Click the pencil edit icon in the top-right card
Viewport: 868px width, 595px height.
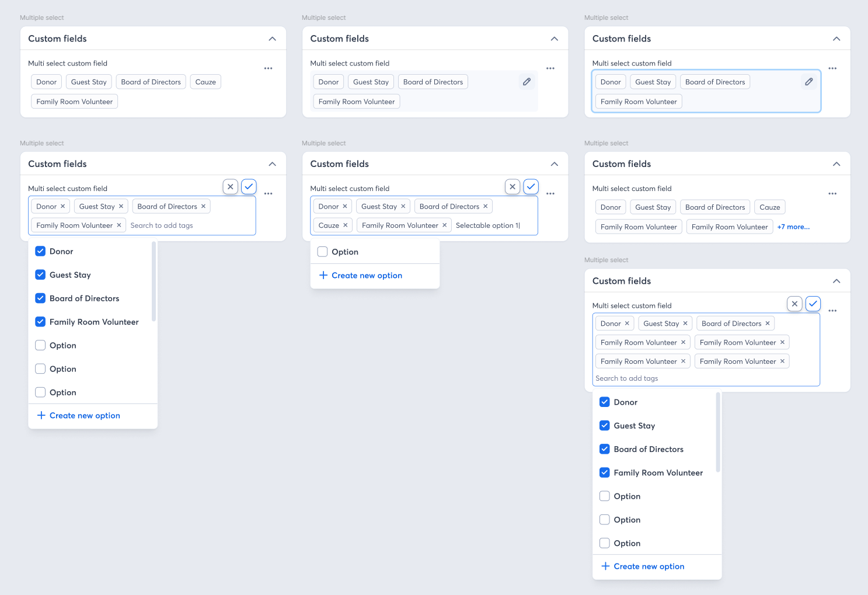point(808,81)
